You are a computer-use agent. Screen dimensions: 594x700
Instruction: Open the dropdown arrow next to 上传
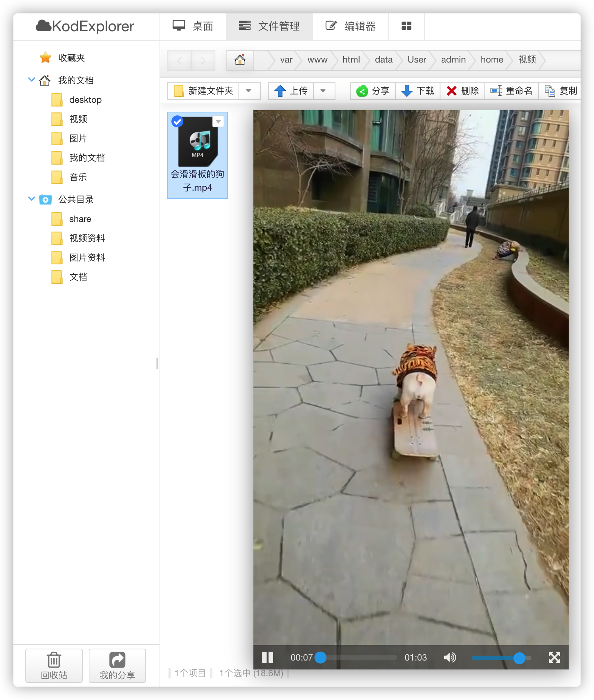point(323,91)
